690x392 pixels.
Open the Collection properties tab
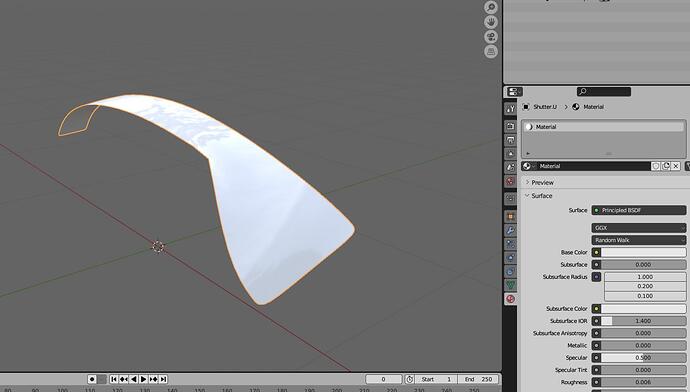point(510,198)
